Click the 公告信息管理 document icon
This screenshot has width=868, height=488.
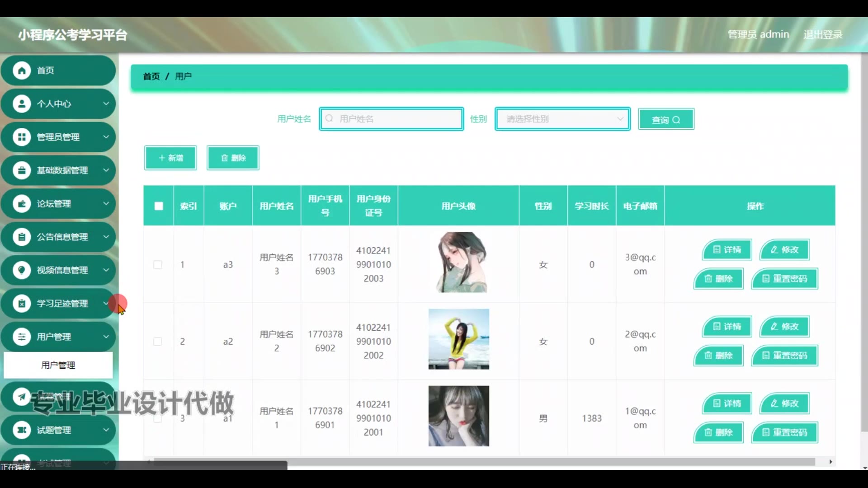point(21,237)
